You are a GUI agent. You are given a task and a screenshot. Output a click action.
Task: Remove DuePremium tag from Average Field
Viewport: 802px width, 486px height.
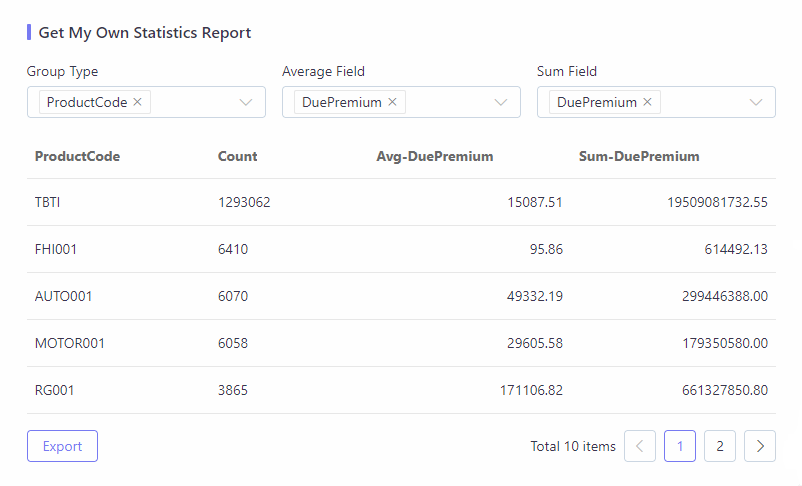(x=392, y=102)
